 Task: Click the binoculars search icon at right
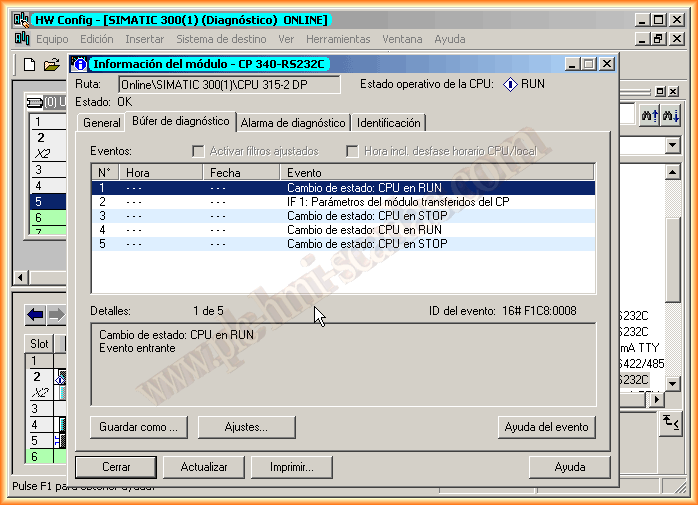coord(650,116)
